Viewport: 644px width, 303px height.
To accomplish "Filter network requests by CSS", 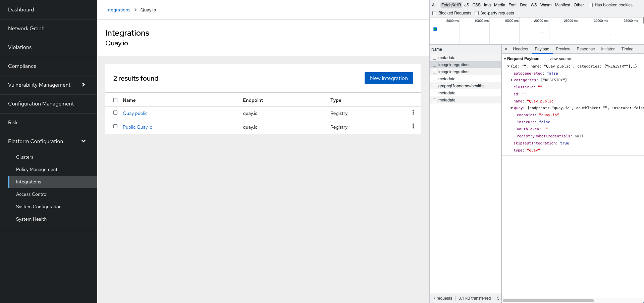I will tap(476, 5).
